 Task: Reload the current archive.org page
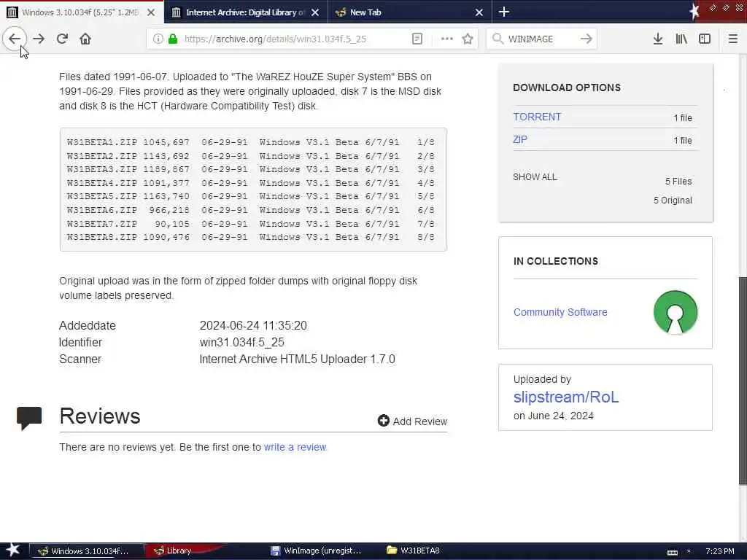click(x=62, y=39)
